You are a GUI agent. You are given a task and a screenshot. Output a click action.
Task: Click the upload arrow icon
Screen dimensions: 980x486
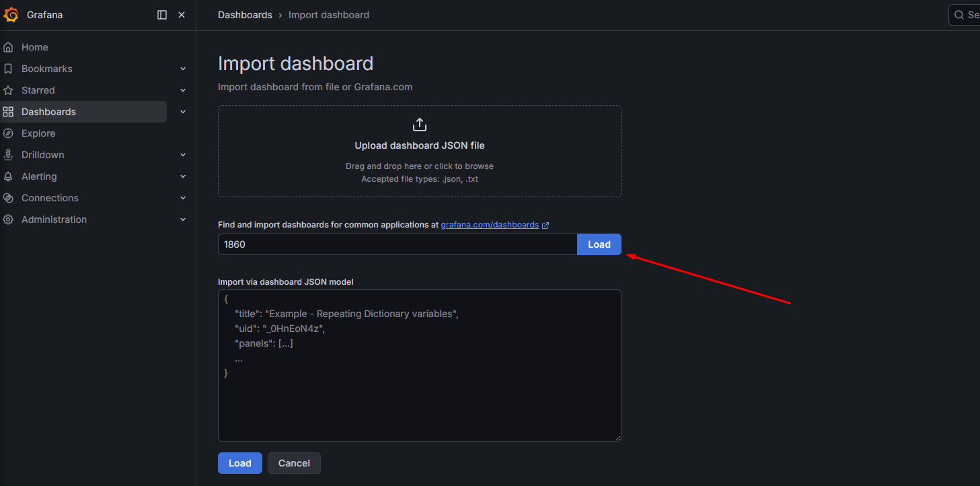point(420,125)
